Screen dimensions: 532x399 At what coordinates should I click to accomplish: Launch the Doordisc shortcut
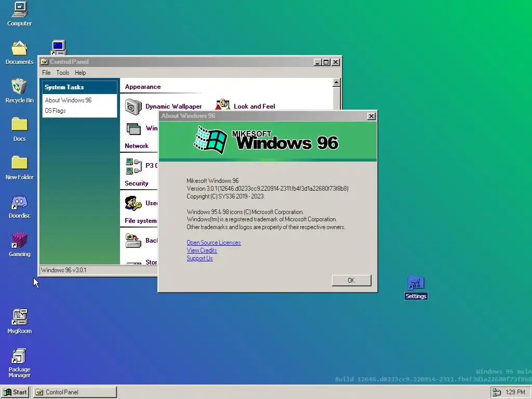[20, 206]
